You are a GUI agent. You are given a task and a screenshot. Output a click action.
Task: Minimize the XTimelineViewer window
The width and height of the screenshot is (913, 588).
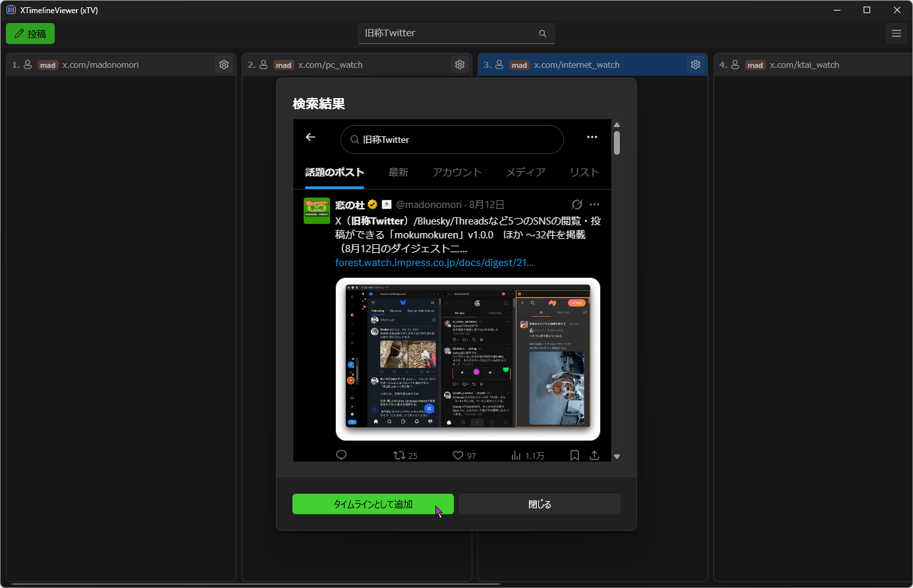click(x=837, y=10)
